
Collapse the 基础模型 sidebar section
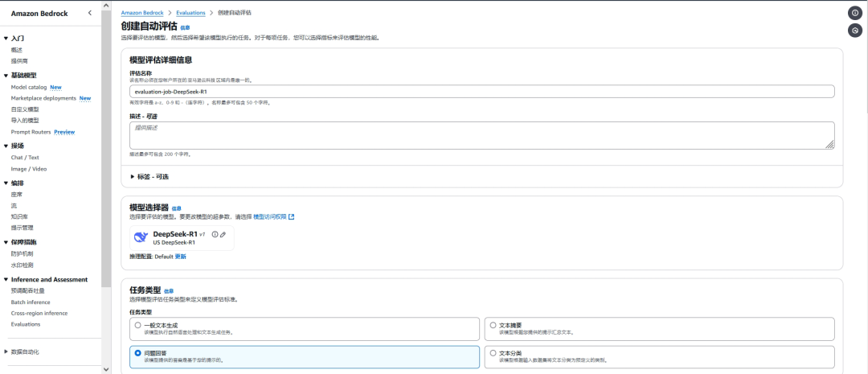coord(6,76)
